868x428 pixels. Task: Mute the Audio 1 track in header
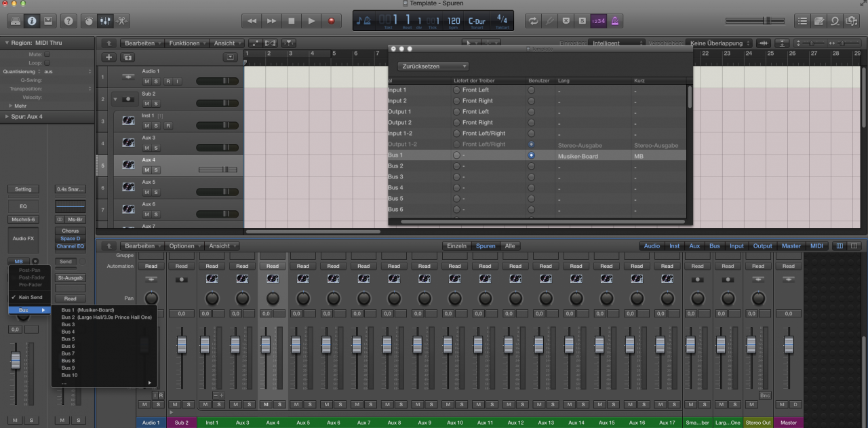point(146,81)
